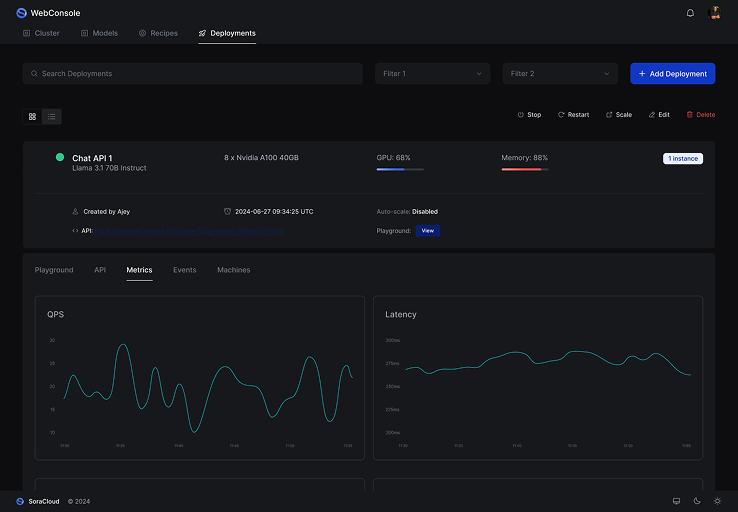Image resolution: width=738 pixels, height=512 pixels.
Task: Click the 8 x Nvidia A100 40GB text
Action: [261, 158]
